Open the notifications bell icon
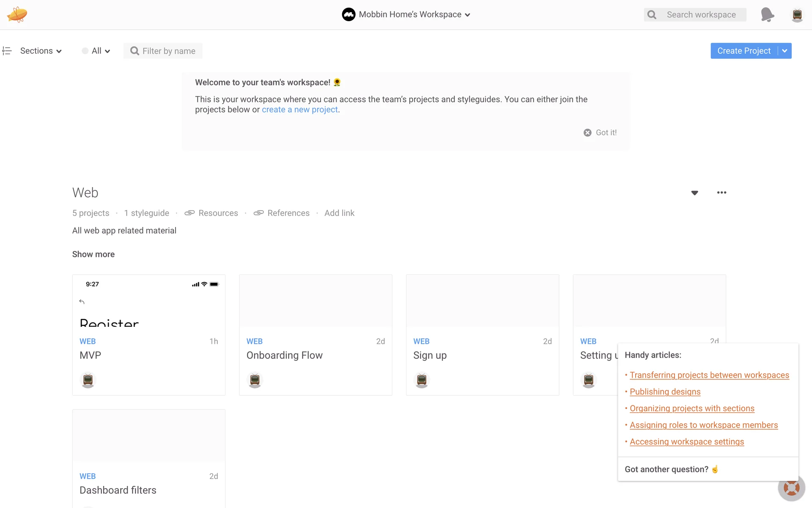This screenshot has width=812, height=508. (767, 15)
